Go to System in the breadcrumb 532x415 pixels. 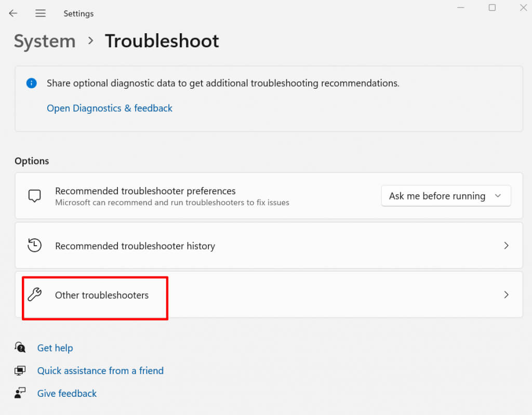tap(45, 41)
